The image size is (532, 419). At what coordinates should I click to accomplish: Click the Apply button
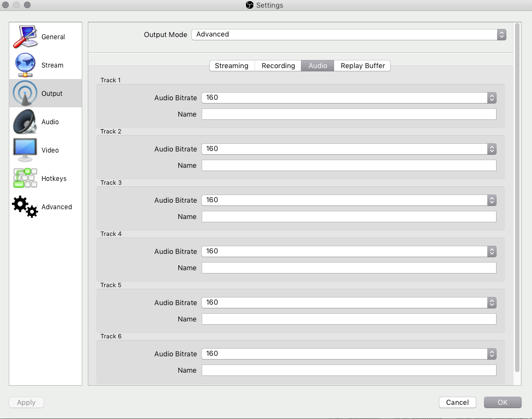click(x=27, y=402)
